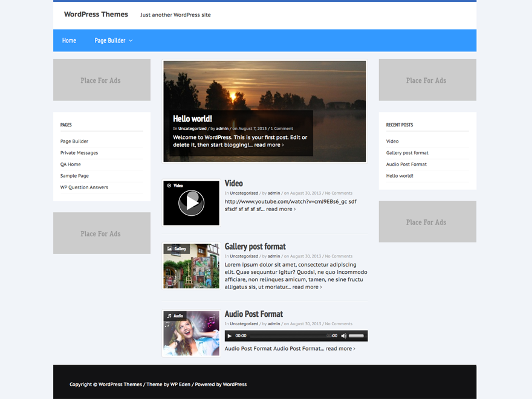Screen dimensions: 532x399
Task: Click the Gallery format badge icon
Action: 170,248
